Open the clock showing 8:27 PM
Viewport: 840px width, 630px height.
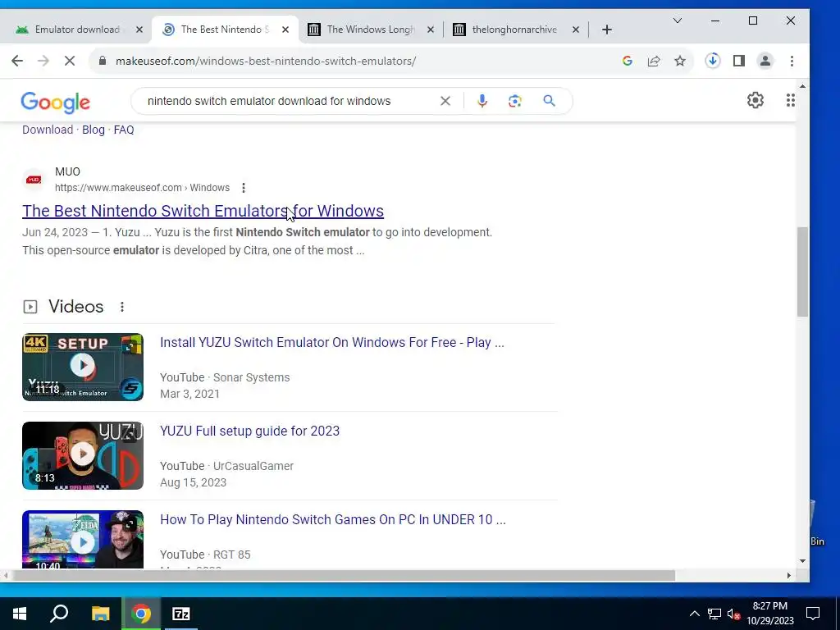pyautogui.click(x=769, y=614)
